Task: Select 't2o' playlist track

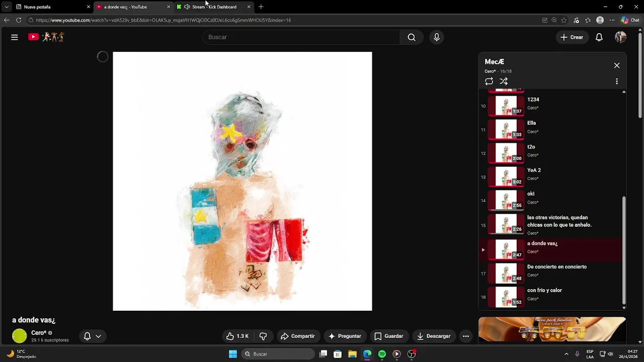Action: [551, 153]
